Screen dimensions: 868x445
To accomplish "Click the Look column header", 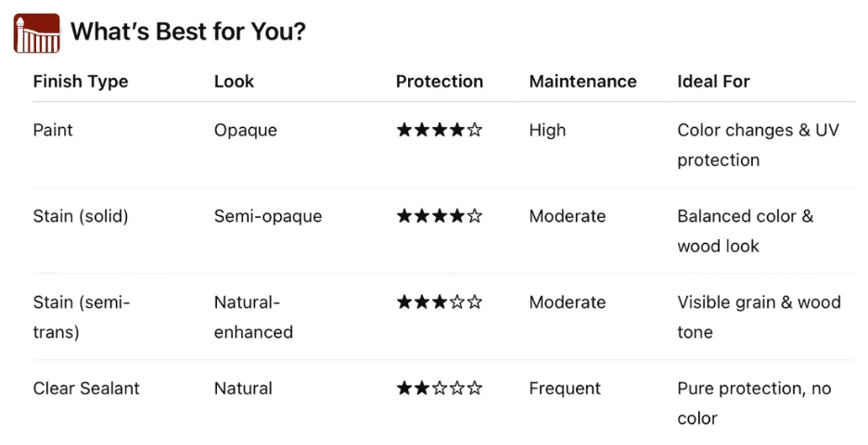I will point(234,82).
